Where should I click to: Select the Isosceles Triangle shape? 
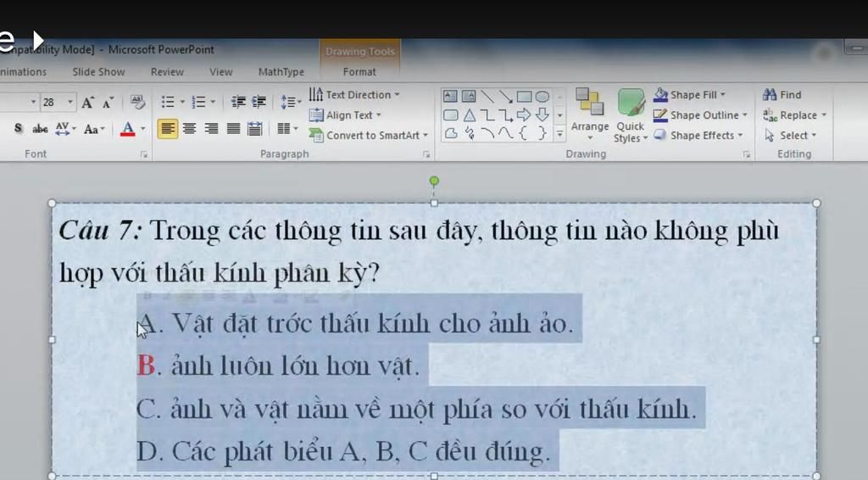pos(469,115)
